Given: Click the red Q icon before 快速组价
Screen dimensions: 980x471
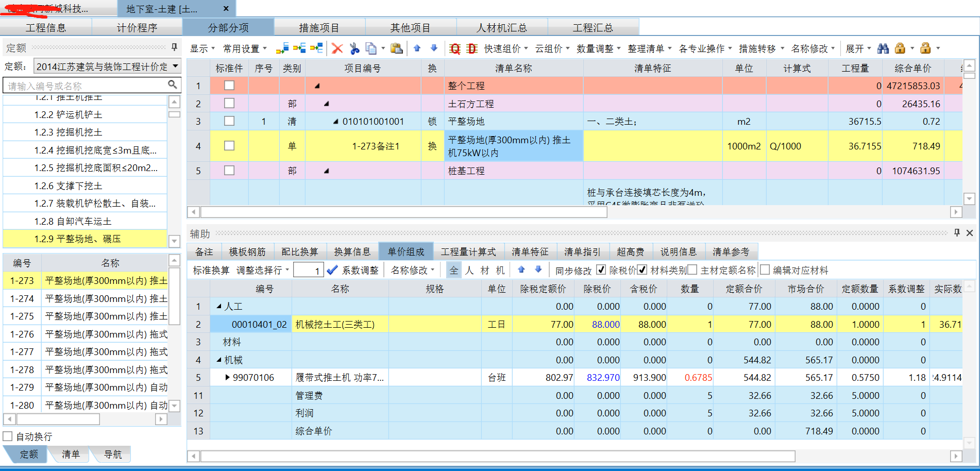Looking at the screenshot, I should pyautogui.click(x=455, y=48).
